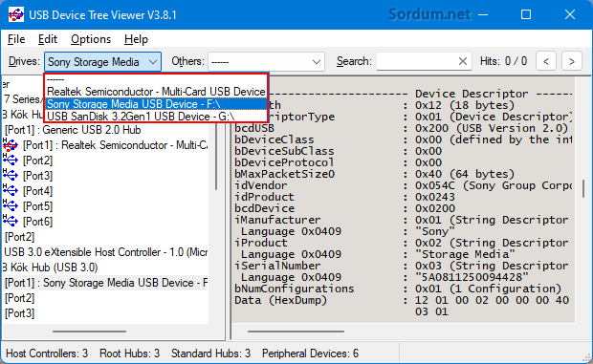Click the USB icon beside [Port3]

click(11, 176)
